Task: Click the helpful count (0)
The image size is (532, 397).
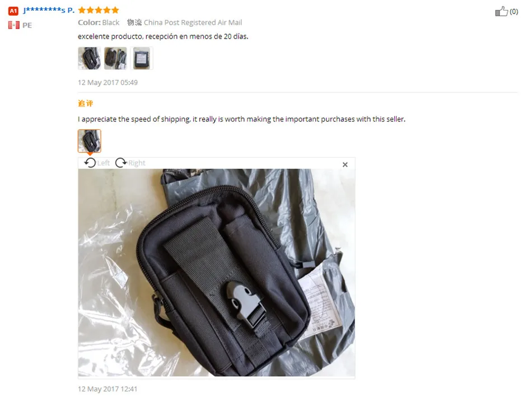Action: (514, 12)
